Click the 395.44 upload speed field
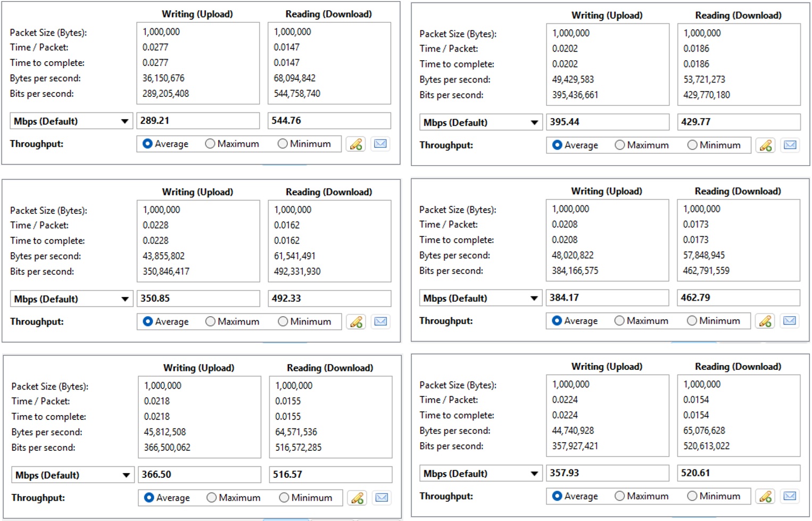Screen dimensions: 812x521 pyautogui.click(x=607, y=122)
